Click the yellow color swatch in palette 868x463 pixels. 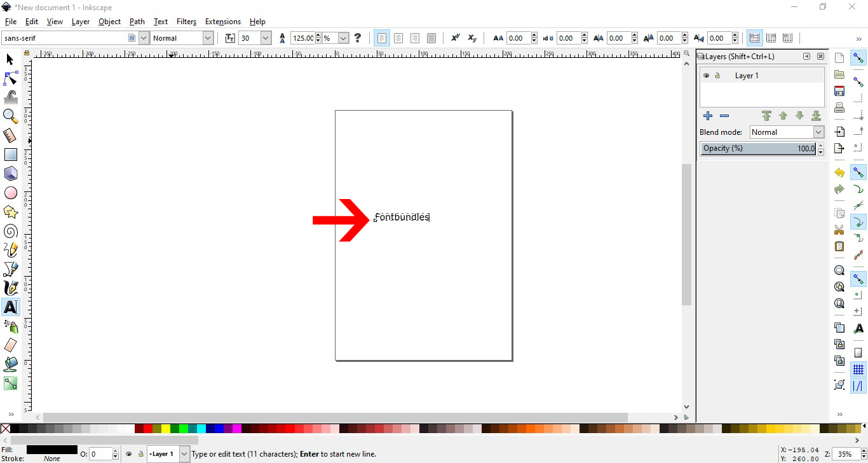166,429
